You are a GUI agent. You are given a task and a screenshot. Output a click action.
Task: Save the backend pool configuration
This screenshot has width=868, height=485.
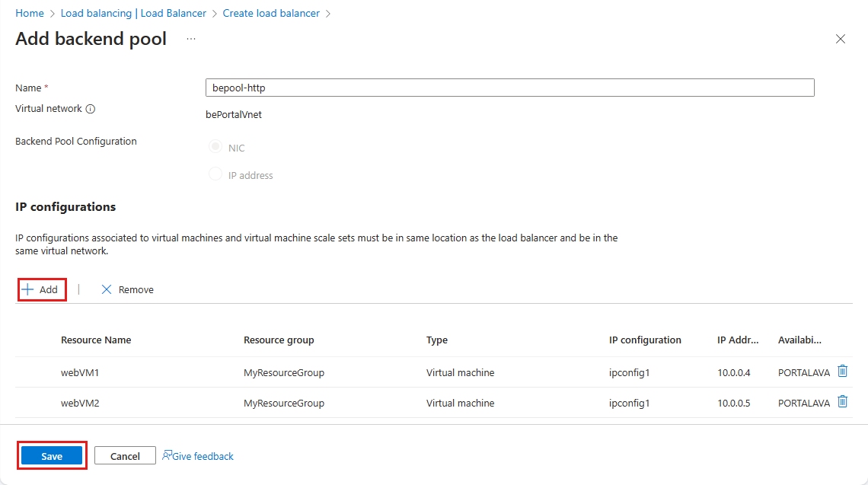(51, 455)
